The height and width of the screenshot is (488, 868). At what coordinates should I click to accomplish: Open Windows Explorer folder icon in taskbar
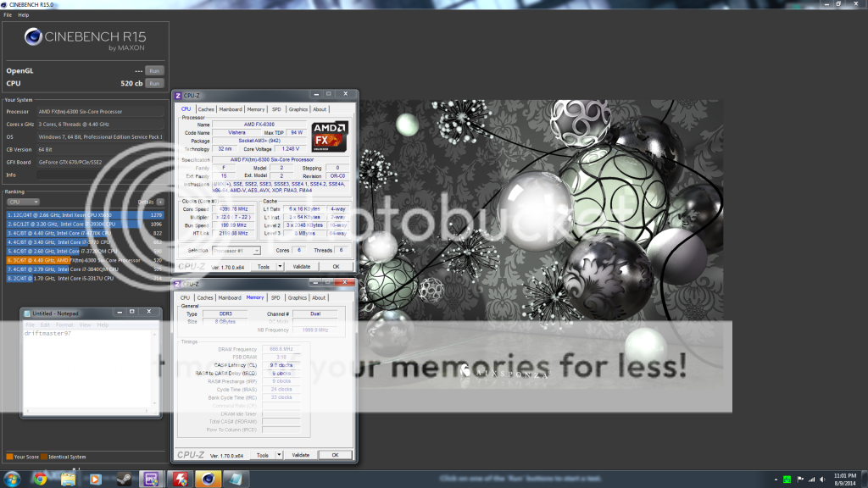click(68, 479)
